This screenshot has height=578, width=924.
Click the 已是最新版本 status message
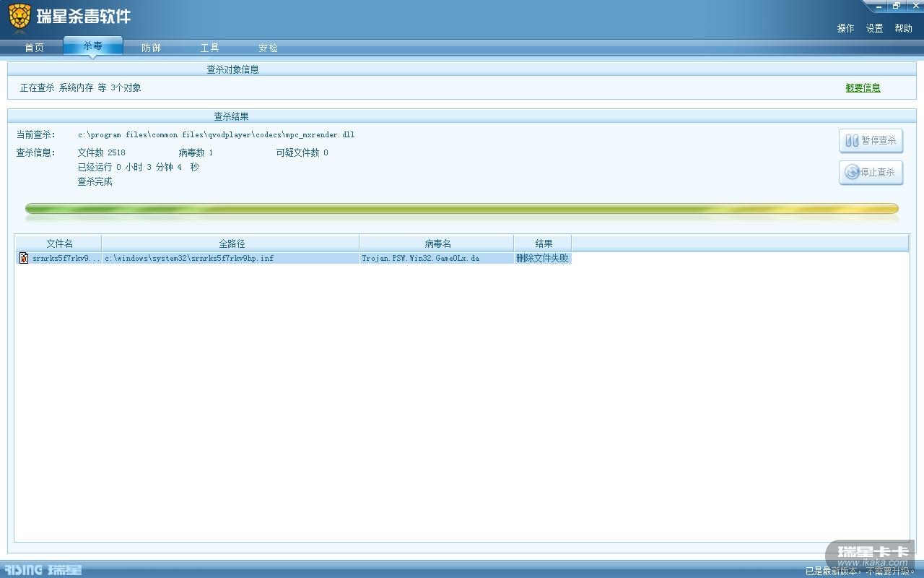[x=859, y=571]
